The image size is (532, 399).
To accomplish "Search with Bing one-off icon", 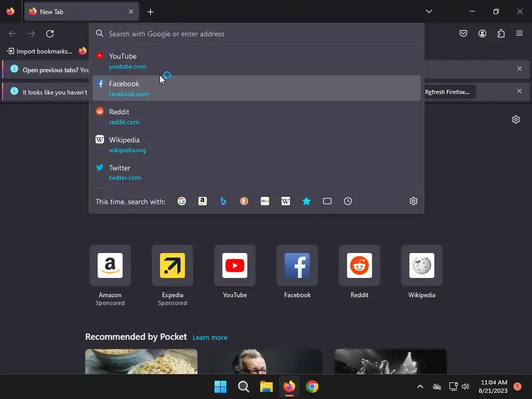I will pyautogui.click(x=223, y=201).
